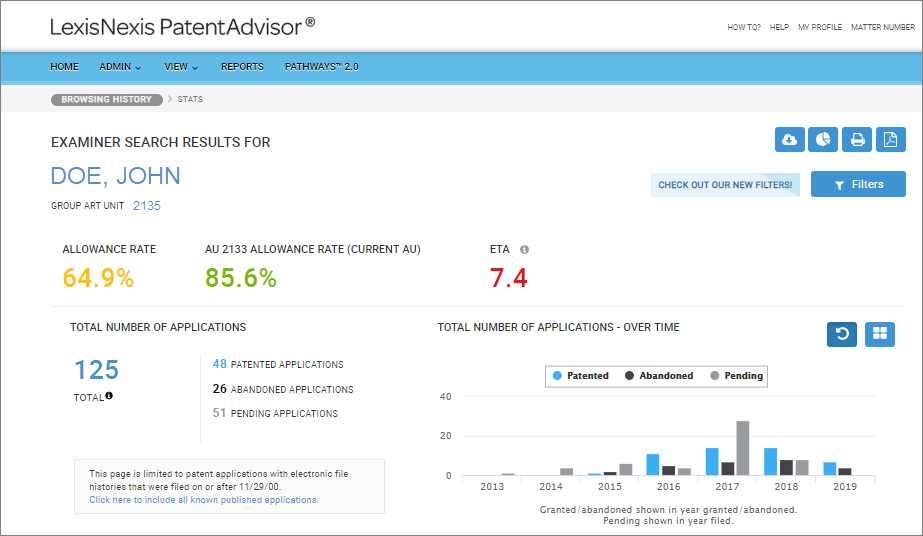Image resolution: width=923 pixels, height=536 pixels.
Task: Click the 2017 pending bar in chart
Action: point(742,448)
